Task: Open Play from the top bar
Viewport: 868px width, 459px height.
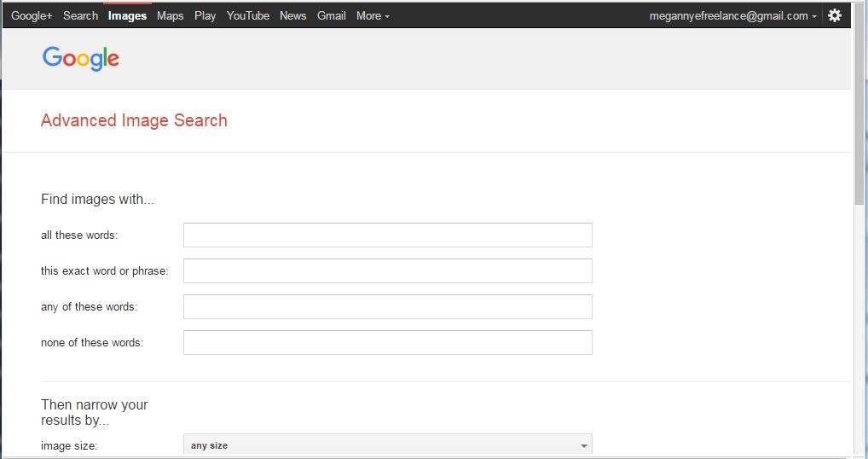Action: click(x=205, y=16)
